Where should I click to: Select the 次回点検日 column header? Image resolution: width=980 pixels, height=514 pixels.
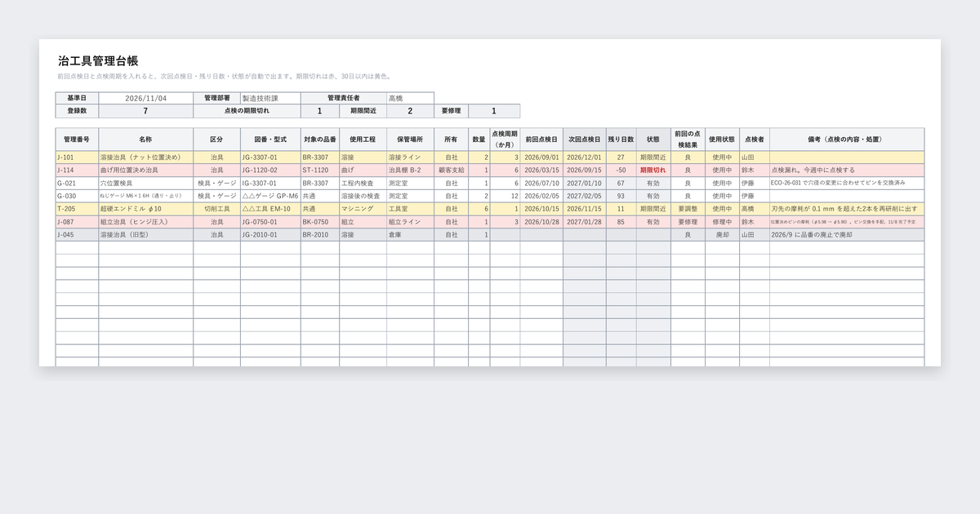[585, 140]
